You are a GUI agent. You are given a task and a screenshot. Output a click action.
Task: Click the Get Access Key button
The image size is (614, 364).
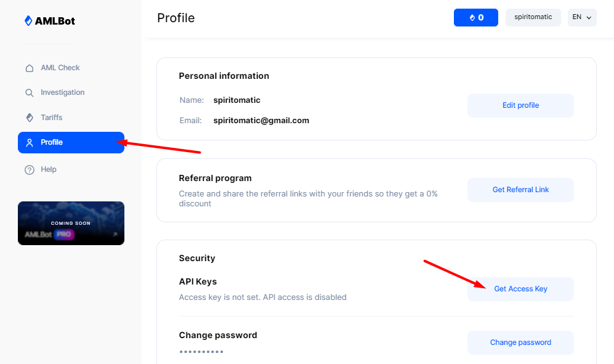click(520, 289)
